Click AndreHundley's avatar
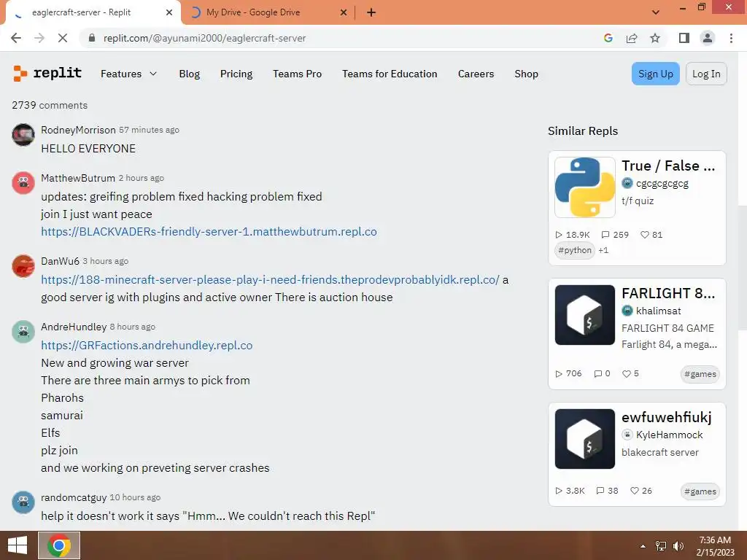 [x=23, y=332]
